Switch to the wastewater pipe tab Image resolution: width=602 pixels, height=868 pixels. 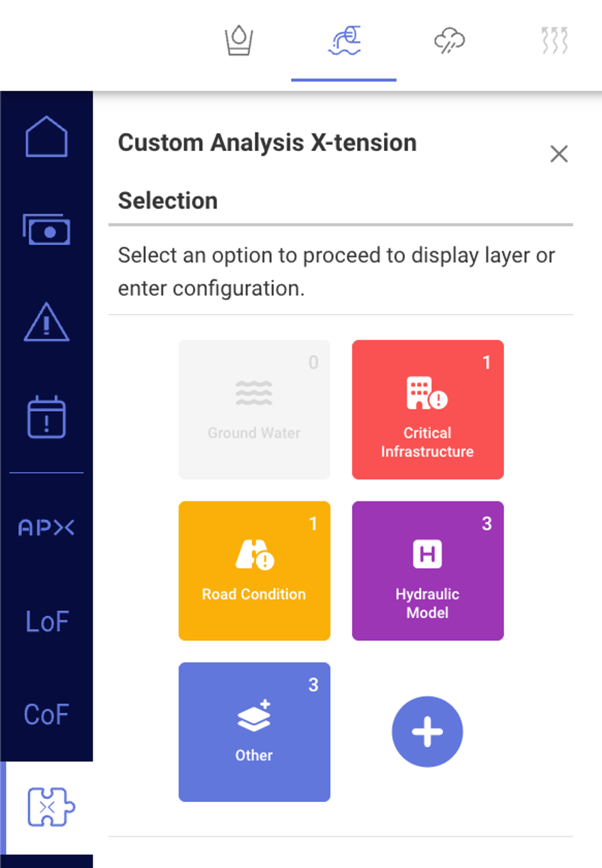[344, 41]
